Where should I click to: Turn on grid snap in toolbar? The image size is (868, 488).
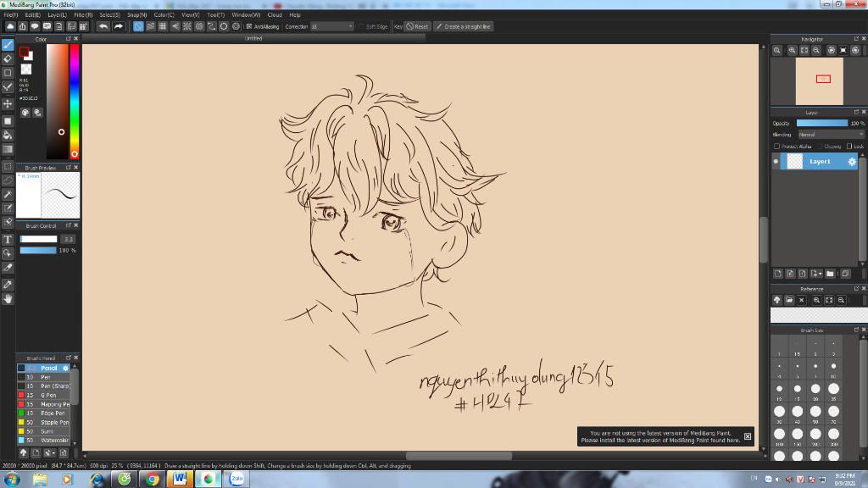point(163,26)
